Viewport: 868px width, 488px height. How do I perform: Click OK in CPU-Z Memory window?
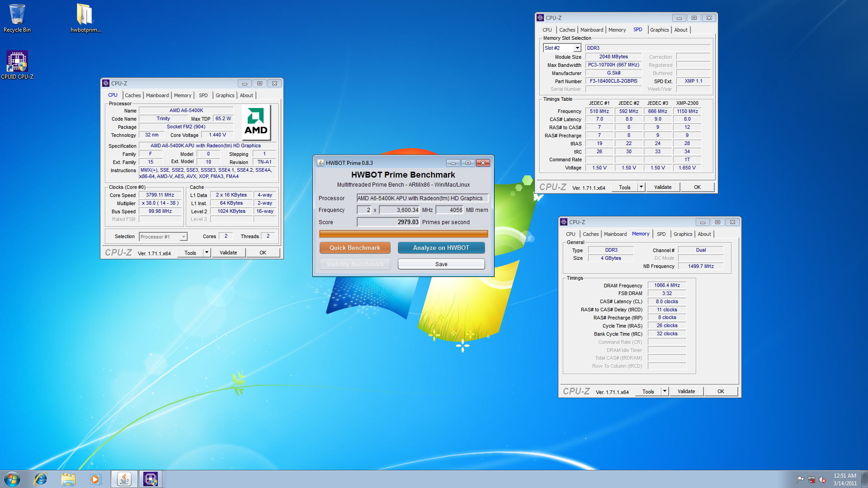coord(721,391)
